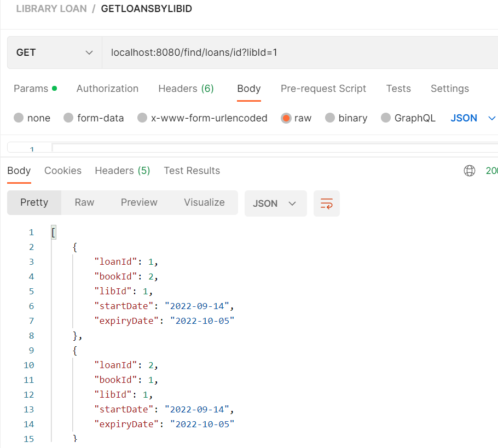
Task: Click into the raw body editor line 1
Action: (x=275, y=148)
